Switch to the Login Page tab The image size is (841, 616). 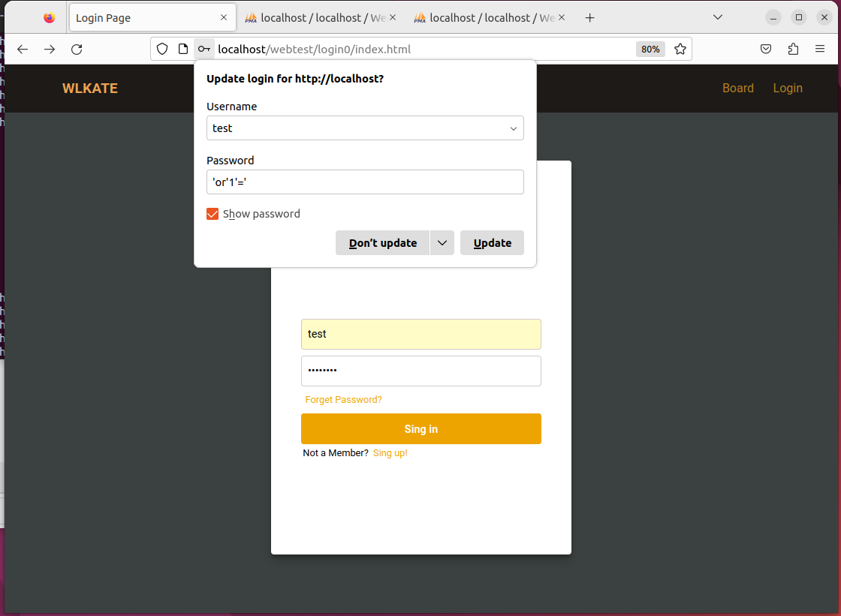point(152,18)
